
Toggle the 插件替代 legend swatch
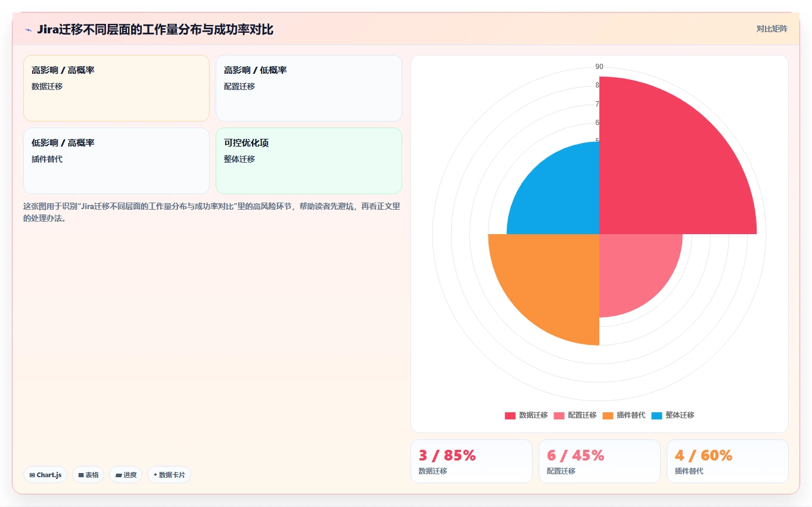608,415
